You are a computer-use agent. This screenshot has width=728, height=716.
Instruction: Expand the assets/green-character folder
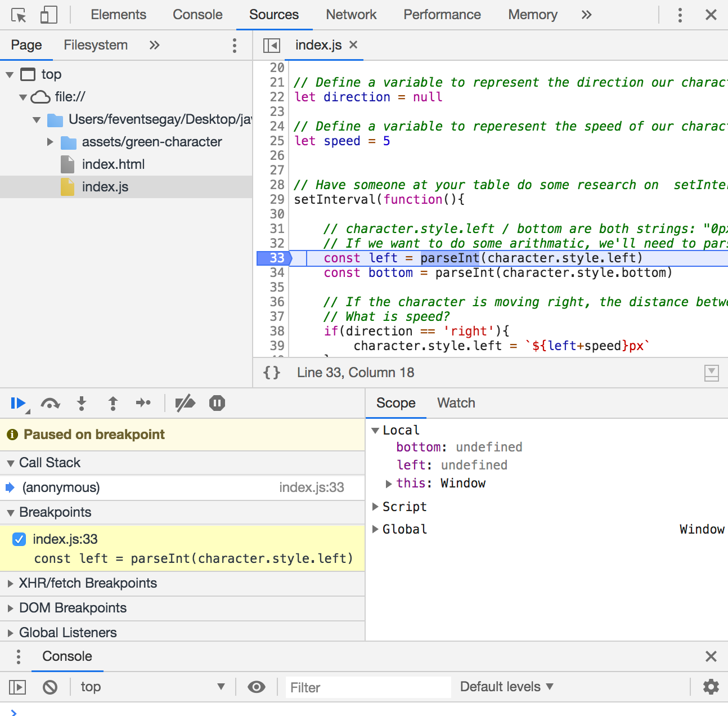pos(50,142)
